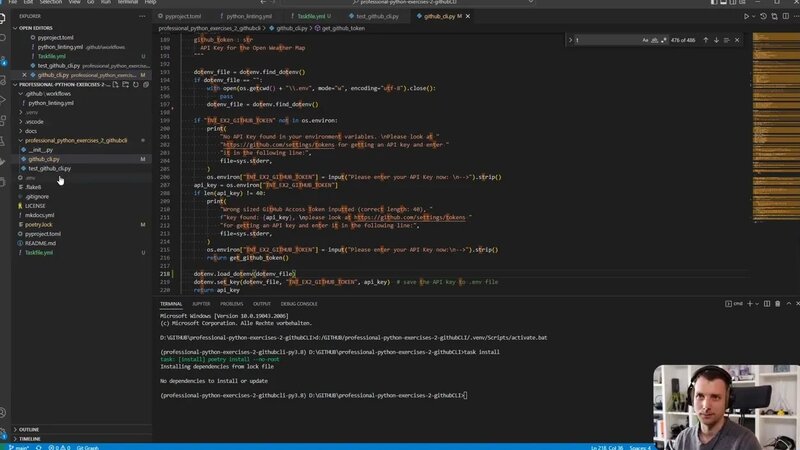Open github.com/settings/tokens link on line 202

pyautogui.click(x=279, y=145)
